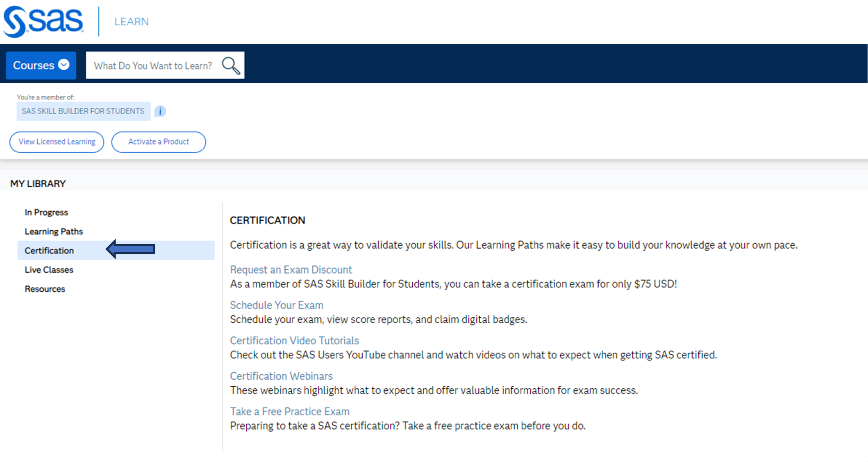
Task: Open Certification Video Tutorials
Action: pos(294,340)
